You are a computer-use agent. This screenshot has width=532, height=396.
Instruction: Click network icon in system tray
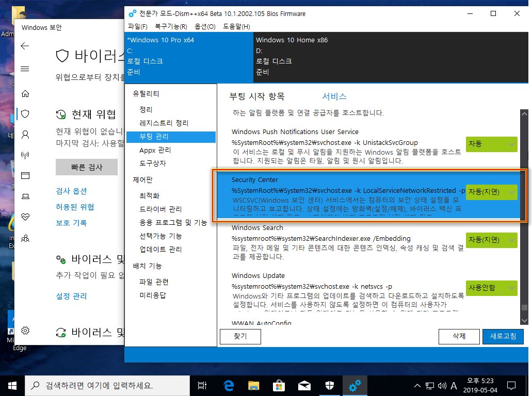(x=429, y=386)
